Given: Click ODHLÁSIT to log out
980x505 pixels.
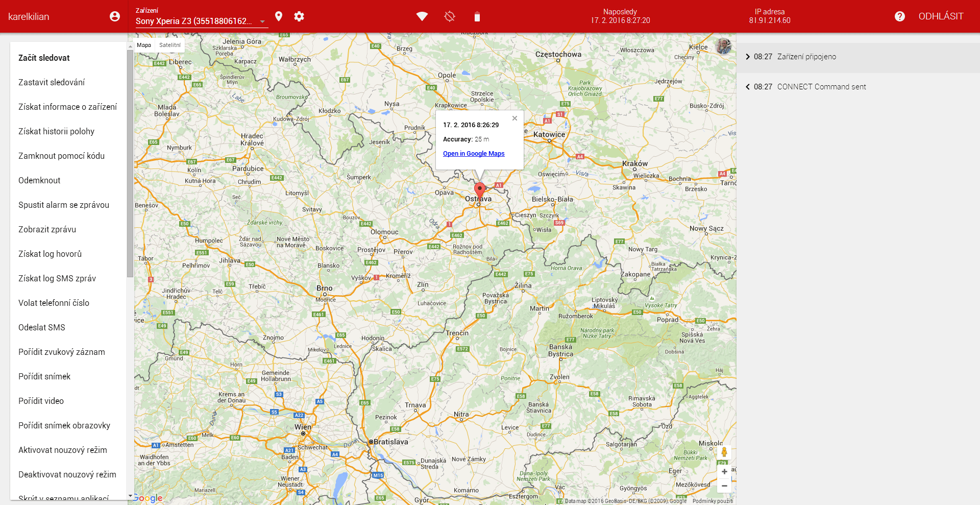Looking at the screenshot, I should pyautogui.click(x=941, y=16).
